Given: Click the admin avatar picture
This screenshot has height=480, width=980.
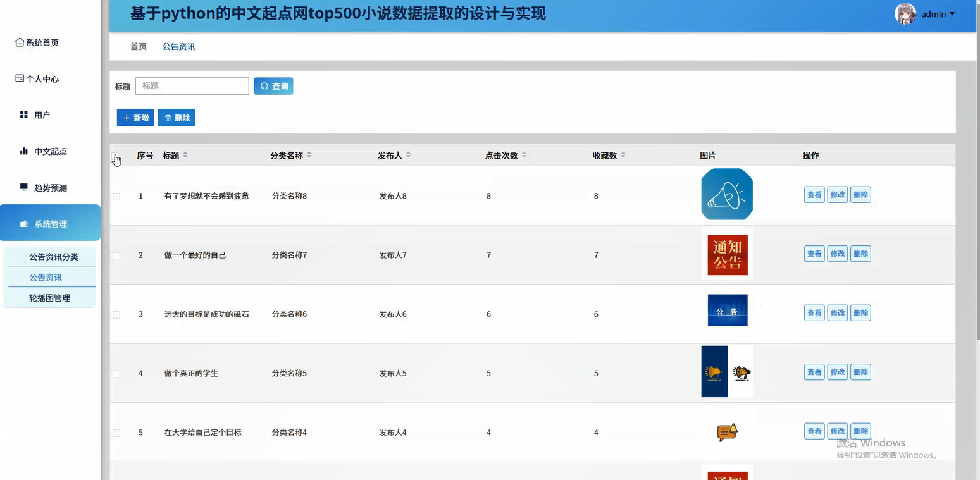Looking at the screenshot, I should click(905, 14).
